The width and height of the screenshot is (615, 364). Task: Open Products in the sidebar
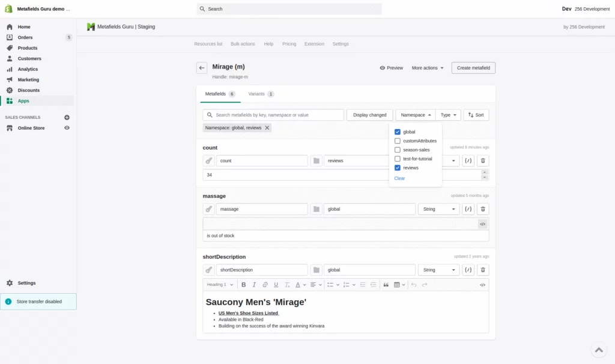tap(28, 48)
